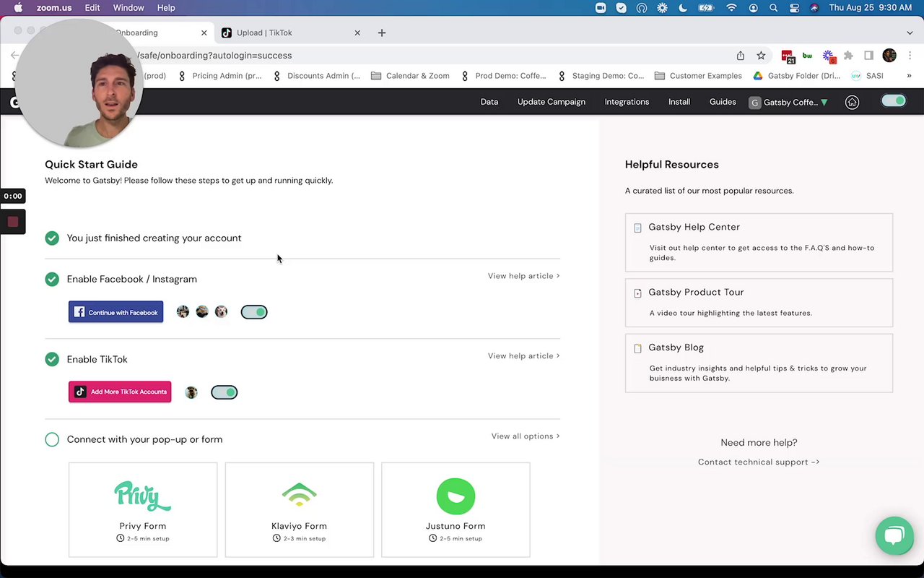View help article for Facebook / Instagram
Image resolution: width=924 pixels, height=578 pixels.
point(523,276)
